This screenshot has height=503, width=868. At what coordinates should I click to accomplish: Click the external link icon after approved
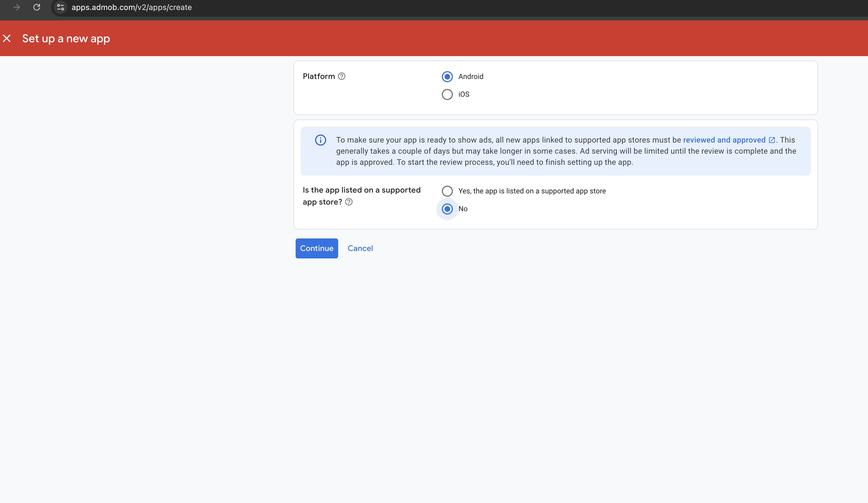[x=772, y=140]
